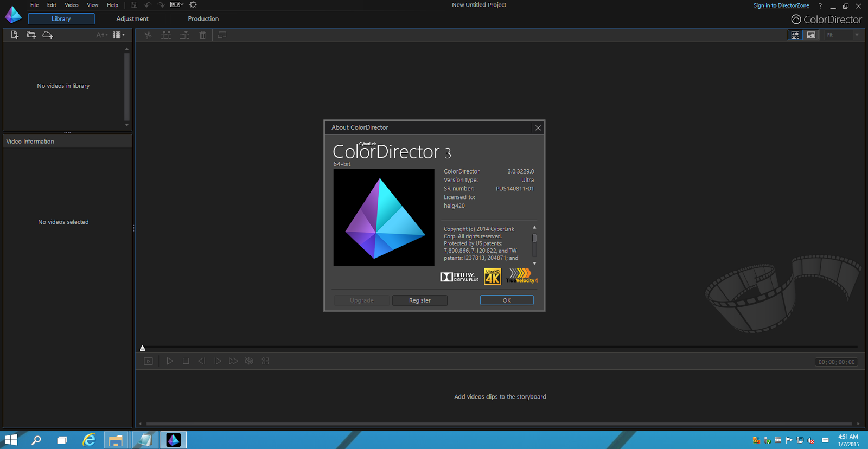Open Internet Explorer from the taskbar

(x=89, y=440)
